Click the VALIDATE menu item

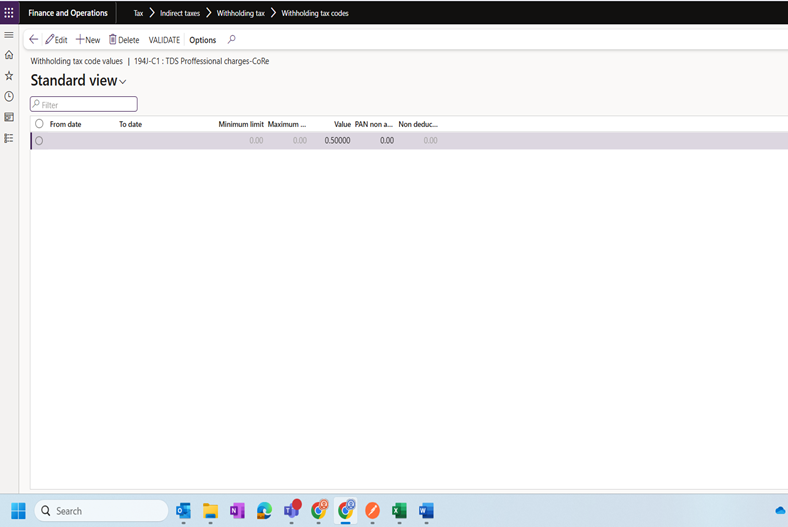coord(164,40)
